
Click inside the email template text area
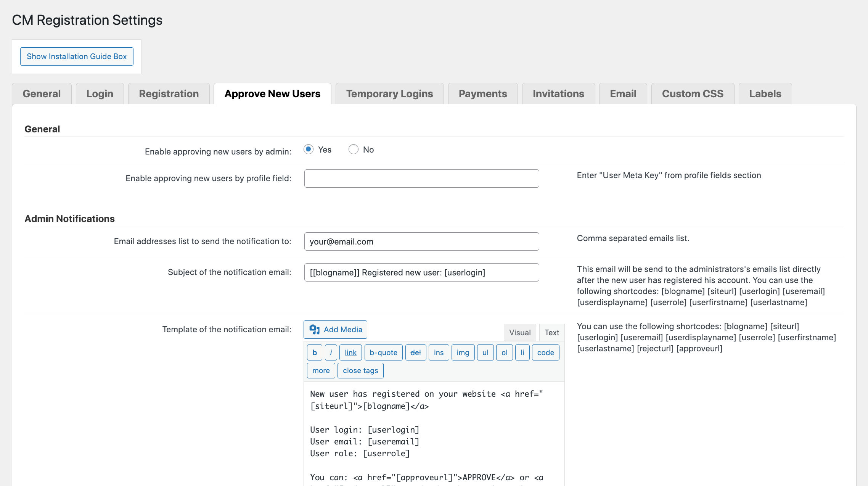point(434,434)
